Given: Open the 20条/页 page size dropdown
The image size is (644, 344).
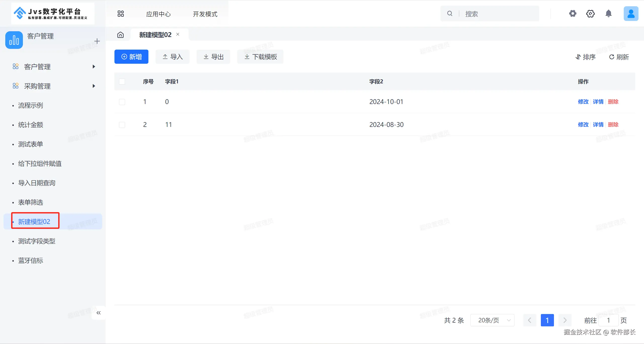Looking at the screenshot, I should pyautogui.click(x=492, y=320).
